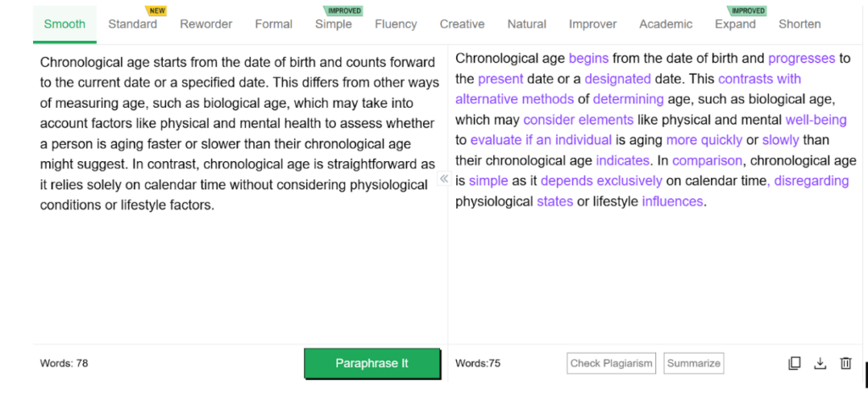
Task: Select the Standard paraphrasing tab
Action: 132,24
